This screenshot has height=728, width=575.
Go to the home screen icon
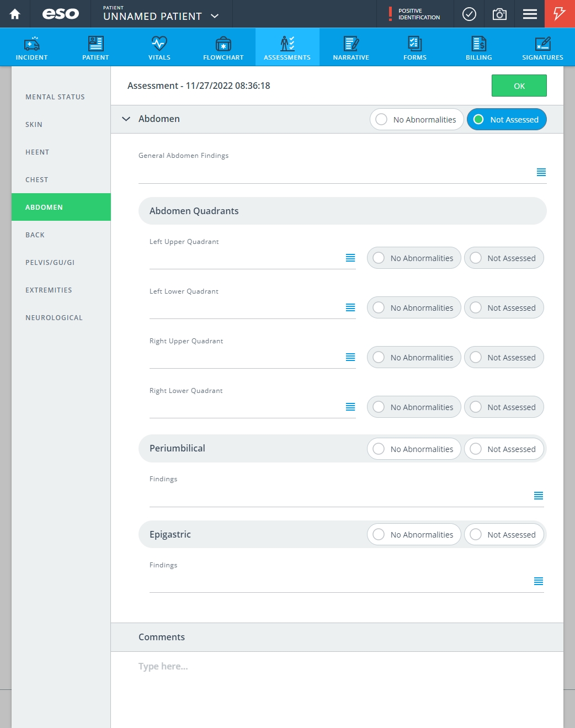tap(15, 14)
